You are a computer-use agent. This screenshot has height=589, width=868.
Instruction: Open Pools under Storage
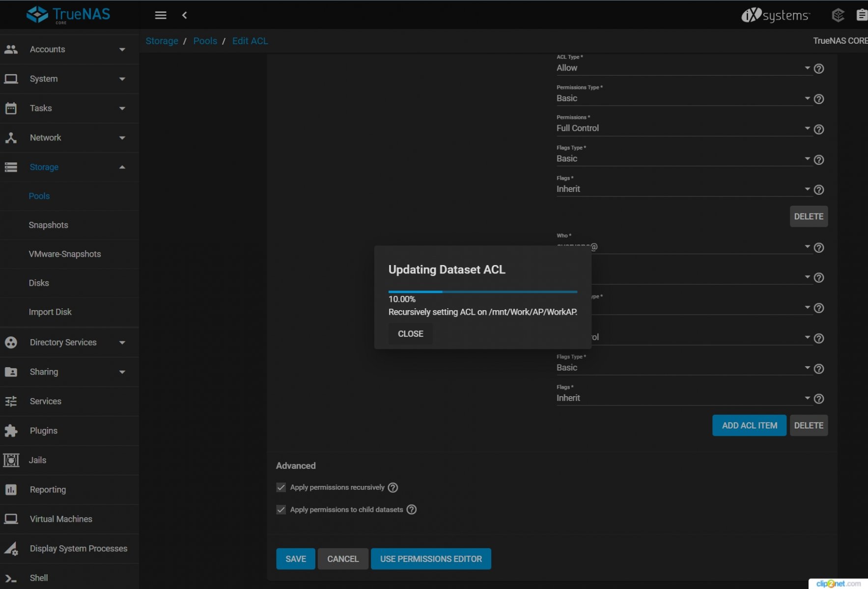click(x=39, y=196)
